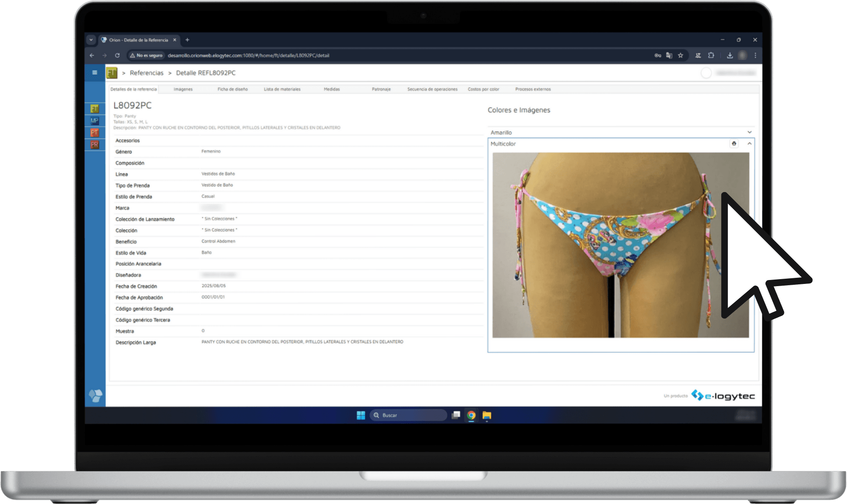The image size is (847, 504).
Task: Click the Referencias breadcrumb link
Action: tap(147, 73)
